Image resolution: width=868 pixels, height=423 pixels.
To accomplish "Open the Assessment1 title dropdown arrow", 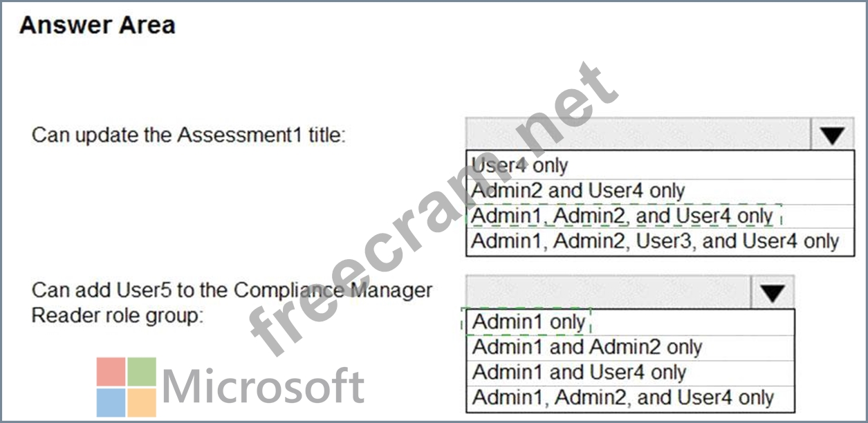I will point(833,135).
